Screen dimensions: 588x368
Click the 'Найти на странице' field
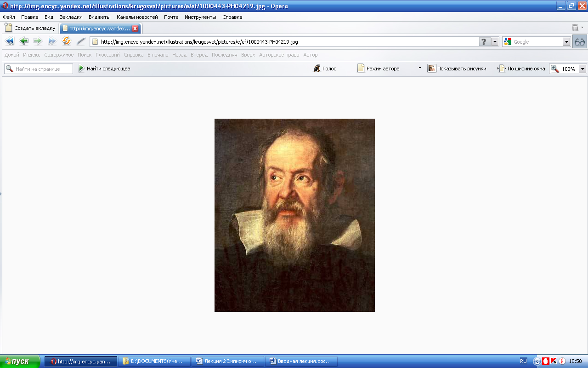(39, 69)
